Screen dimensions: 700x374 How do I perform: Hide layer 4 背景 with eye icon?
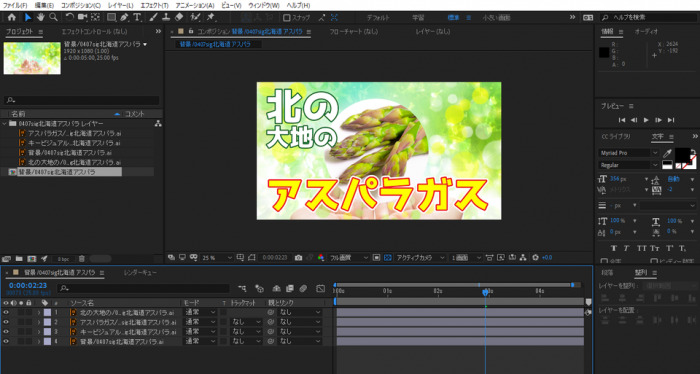pyautogui.click(x=6, y=341)
